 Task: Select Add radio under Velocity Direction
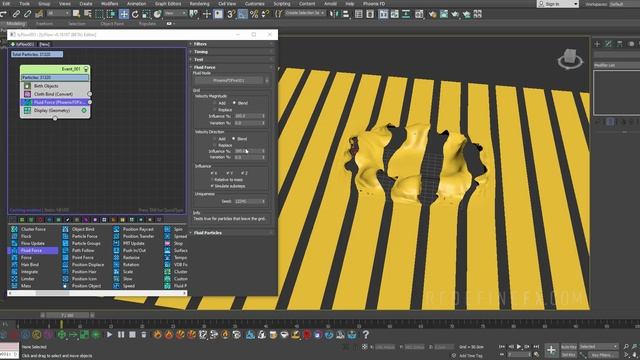(x=215, y=139)
